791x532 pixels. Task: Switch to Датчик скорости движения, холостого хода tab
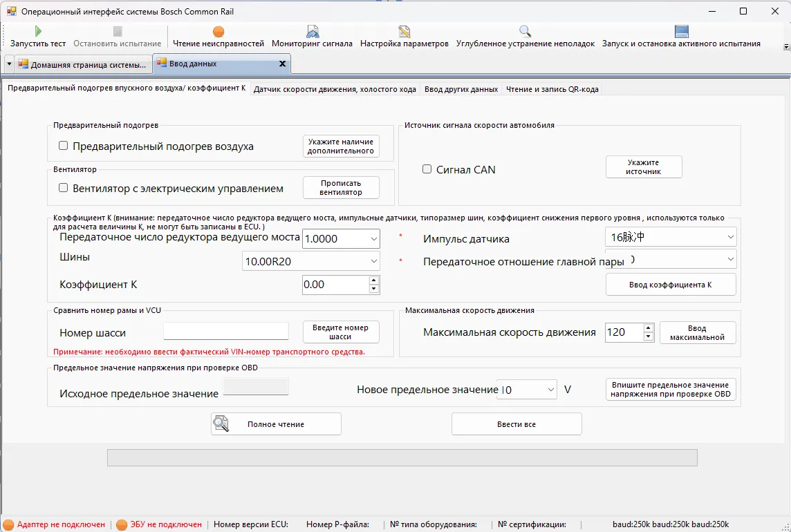click(335, 89)
